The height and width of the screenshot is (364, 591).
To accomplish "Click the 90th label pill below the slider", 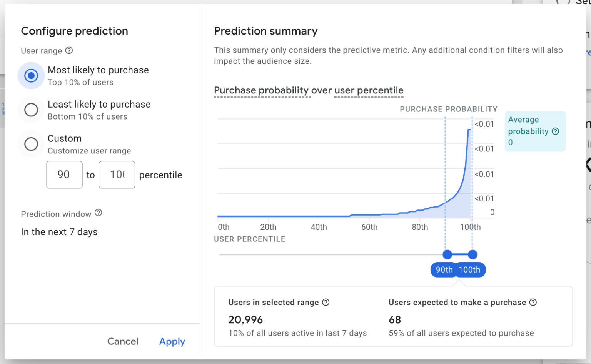I will [x=444, y=269].
